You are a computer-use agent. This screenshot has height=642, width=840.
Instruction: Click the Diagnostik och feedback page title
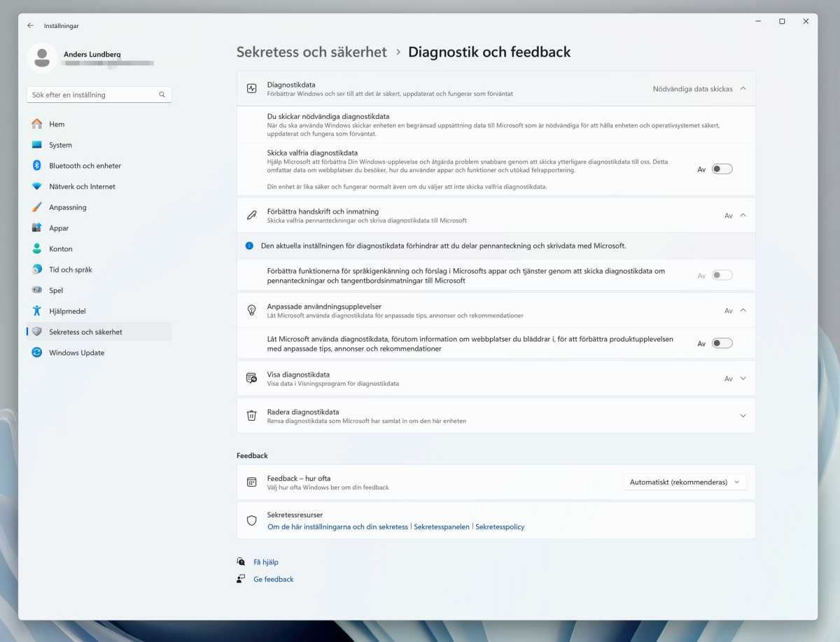click(x=489, y=52)
